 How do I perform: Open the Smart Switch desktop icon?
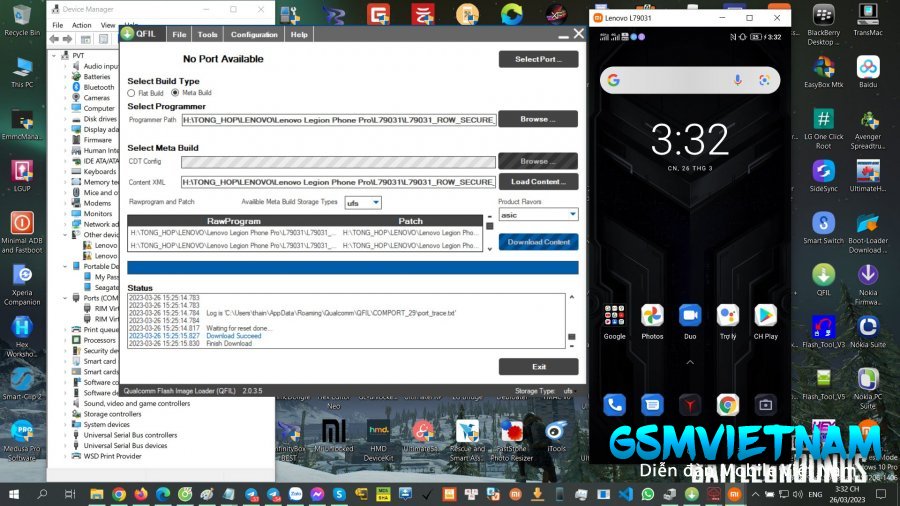823,227
